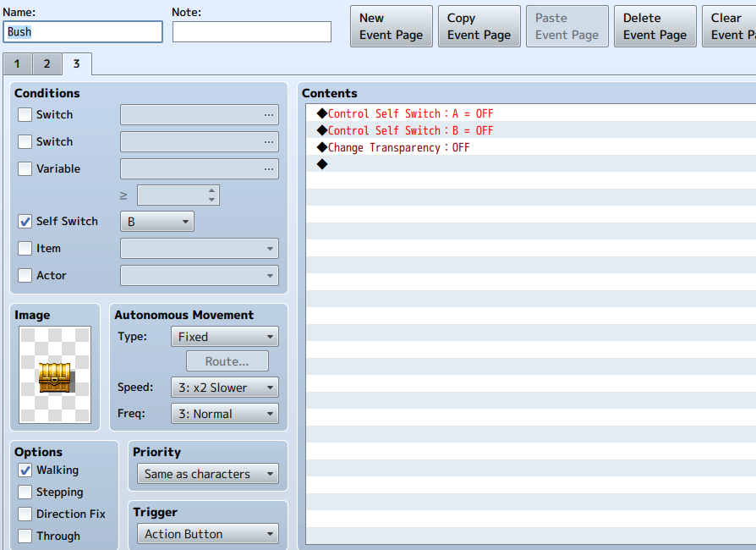Viewport: 756px width, 550px height.
Task: Enable the Actor condition checkbox
Action: click(x=25, y=276)
